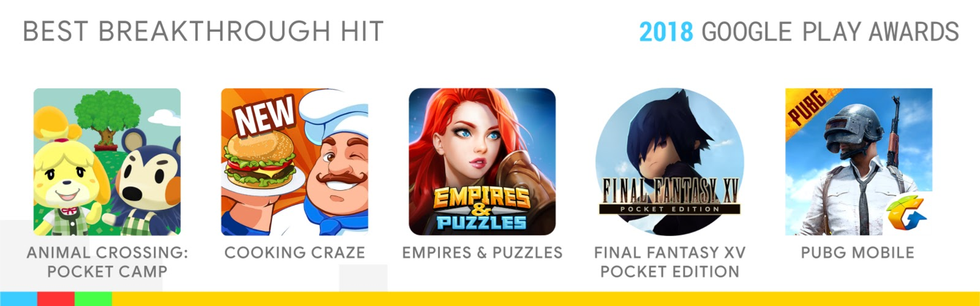Image resolution: width=980 pixels, height=306 pixels.
Task: Select the EMPIRES & PUZZLES caption text
Action: pos(482,253)
